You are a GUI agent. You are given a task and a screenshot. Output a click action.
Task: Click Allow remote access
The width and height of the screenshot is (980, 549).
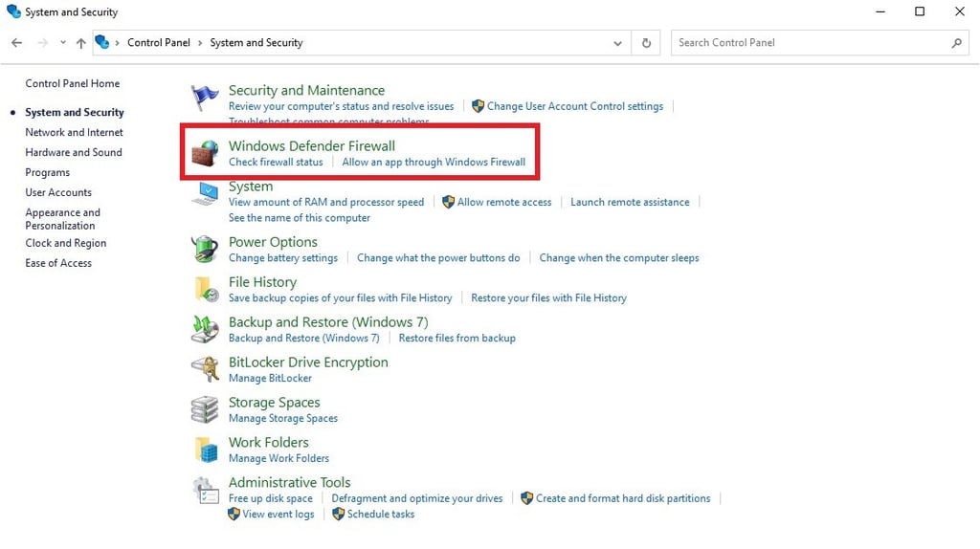504,202
